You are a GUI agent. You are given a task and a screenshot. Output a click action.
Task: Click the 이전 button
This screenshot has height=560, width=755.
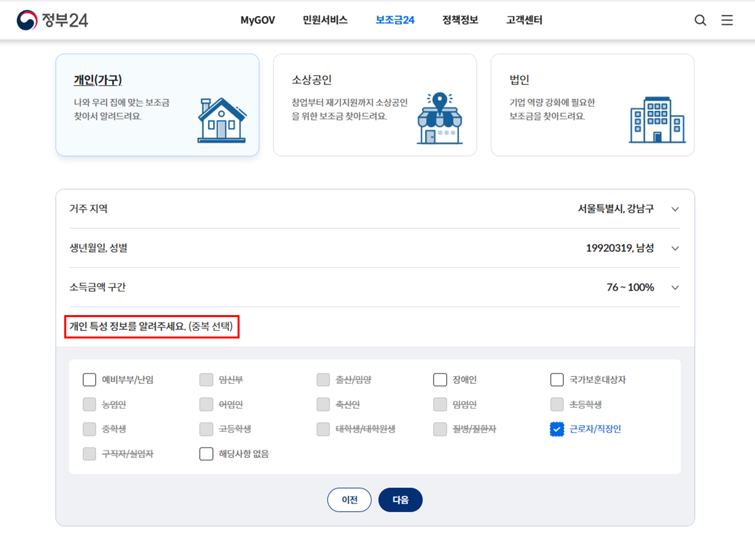tap(349, 500)
